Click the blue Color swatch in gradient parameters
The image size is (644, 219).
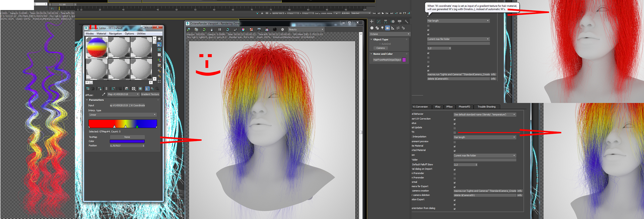127,141
